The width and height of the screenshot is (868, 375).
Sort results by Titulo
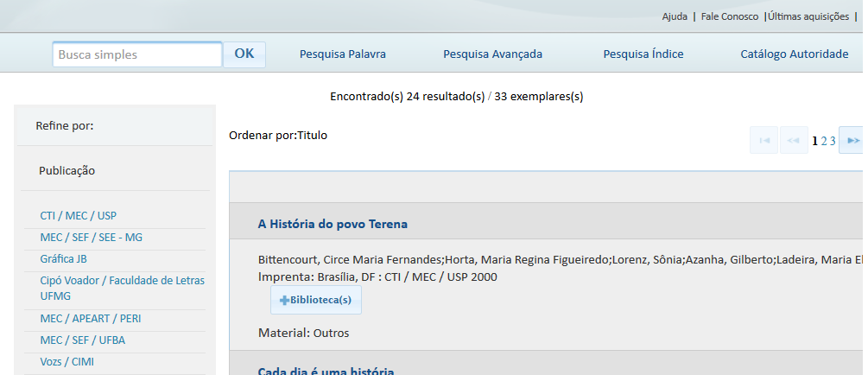click(312, 135)
